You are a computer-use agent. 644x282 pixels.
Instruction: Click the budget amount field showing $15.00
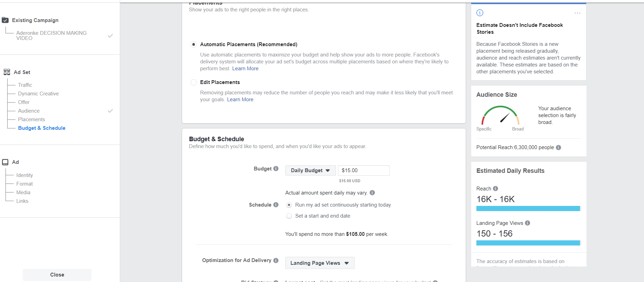363,170
